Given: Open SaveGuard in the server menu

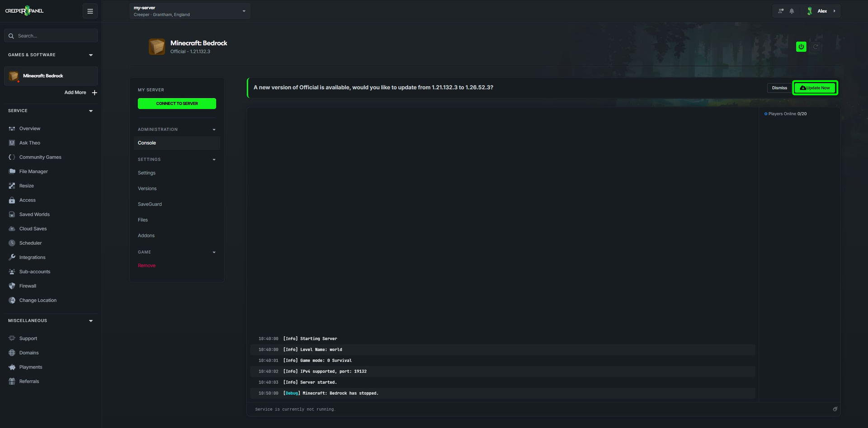Looking at the screenshot, I should pos(150,204).
